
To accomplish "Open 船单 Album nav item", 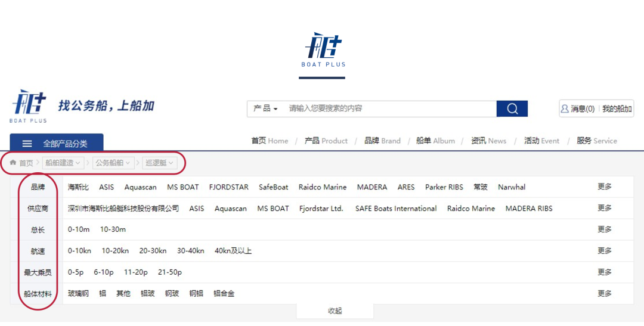I will pos(435,141).
